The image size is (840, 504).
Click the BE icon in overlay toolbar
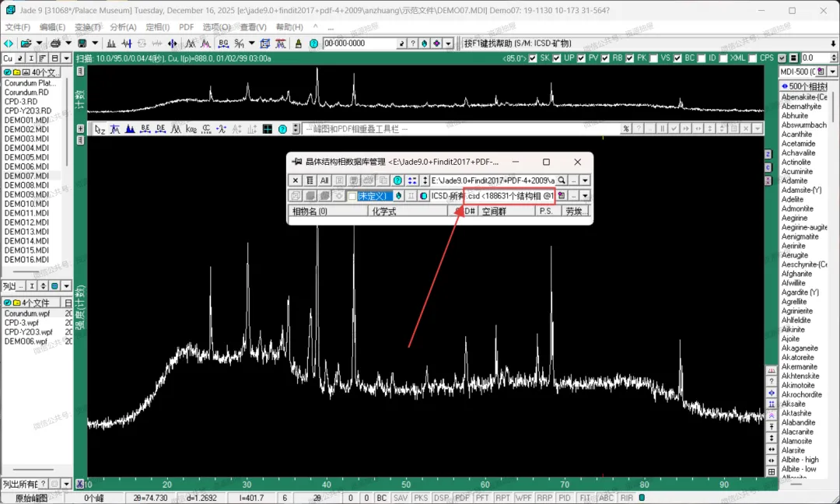coord(145,129)
